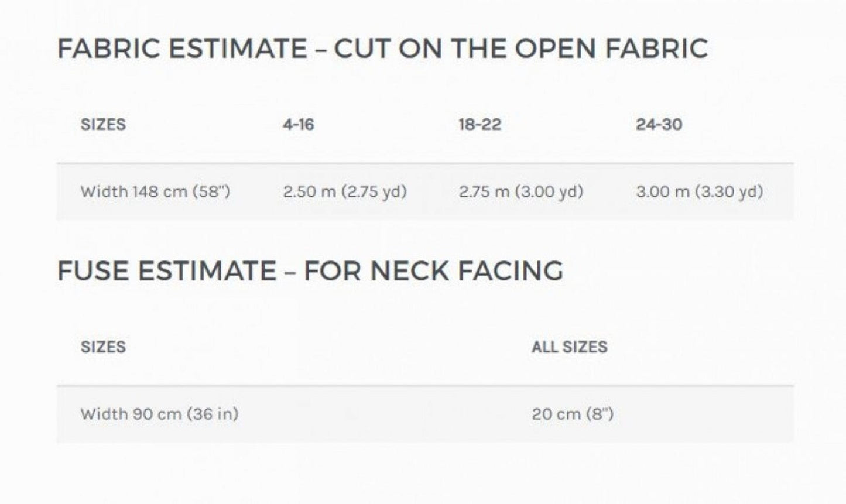The height and width of the screenshot is (504, 846).
Task: Select SIZES header in fuse table
Action: point(103,347)
